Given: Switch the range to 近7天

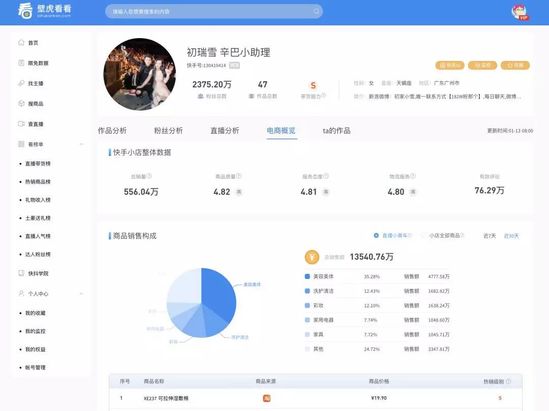Looking at the screenshot, I should tap(489, 236).
